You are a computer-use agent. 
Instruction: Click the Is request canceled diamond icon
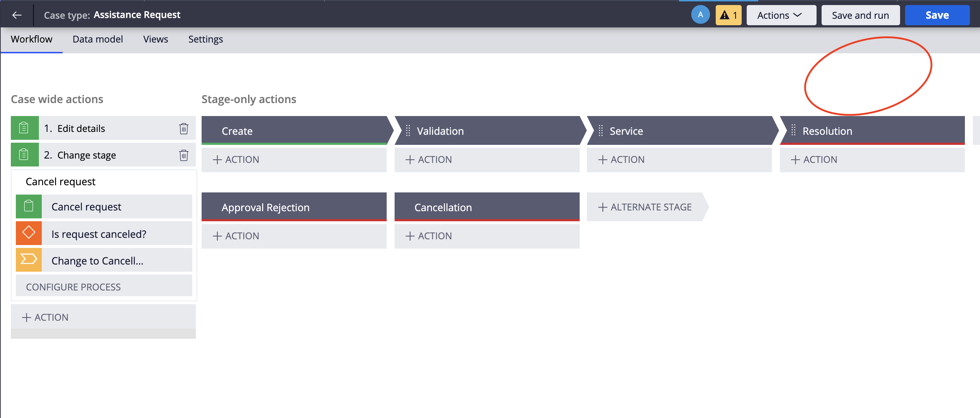pyautogui.click(x=29, y=234)
